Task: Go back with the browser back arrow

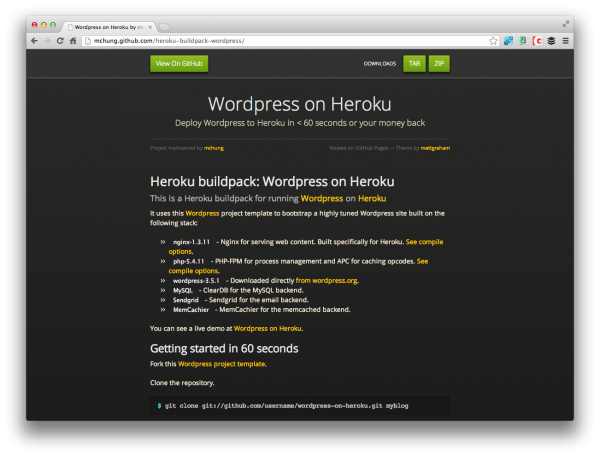Action: click(34, 41)
